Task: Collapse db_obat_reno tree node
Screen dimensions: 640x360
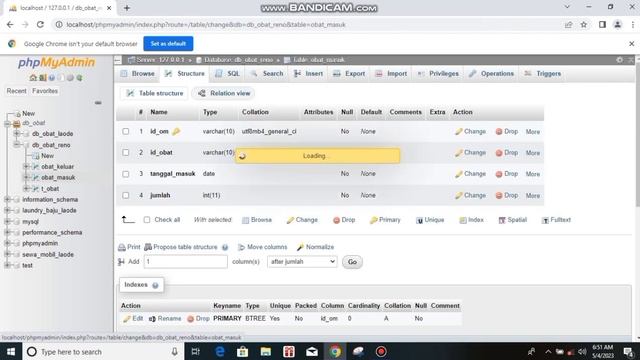Action: coord(17,144)
